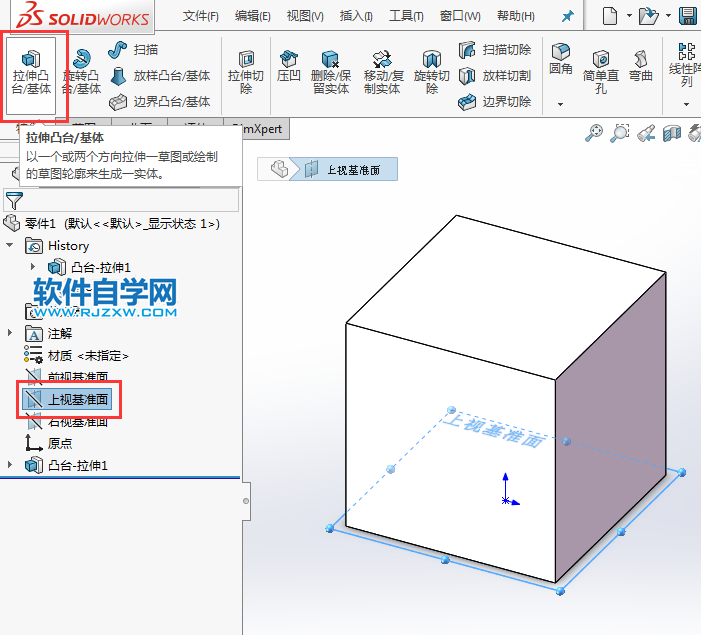Open the New document dropdown arrow

tap(629, 16)
